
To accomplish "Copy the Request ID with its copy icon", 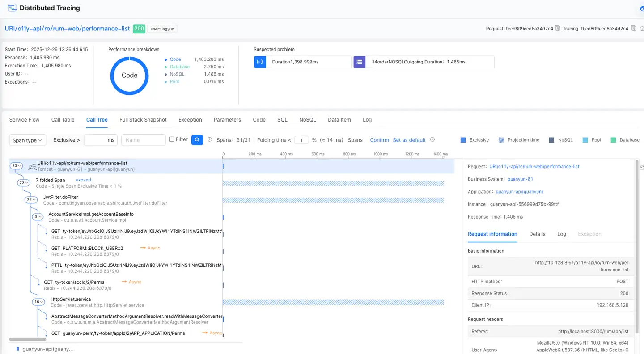I will [x=557, y=29].
